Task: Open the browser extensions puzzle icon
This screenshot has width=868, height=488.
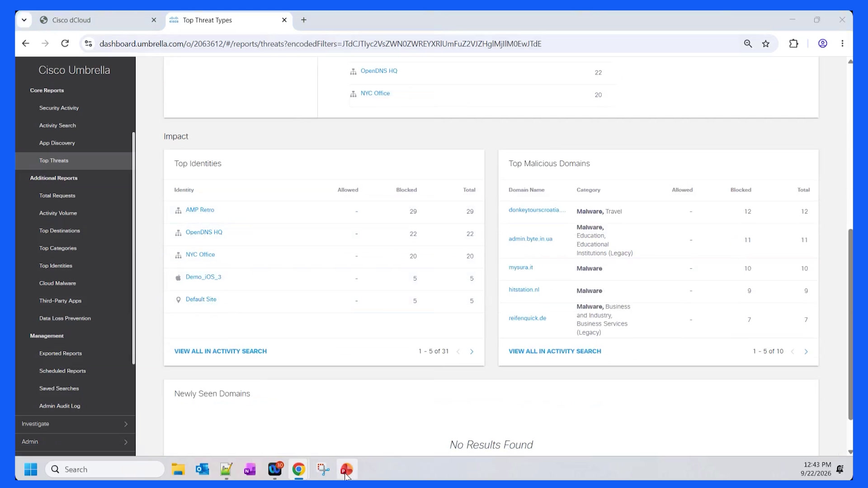Action: click(x=793, y=43)
